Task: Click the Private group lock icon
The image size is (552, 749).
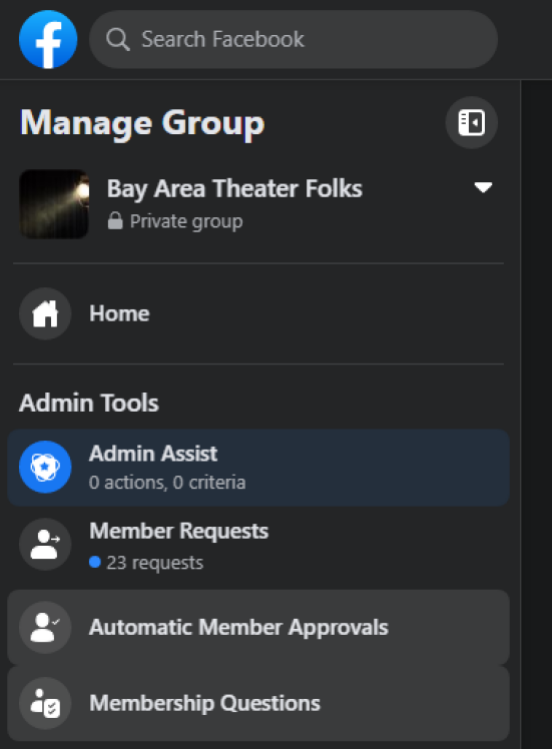Action: click(115, 221)
